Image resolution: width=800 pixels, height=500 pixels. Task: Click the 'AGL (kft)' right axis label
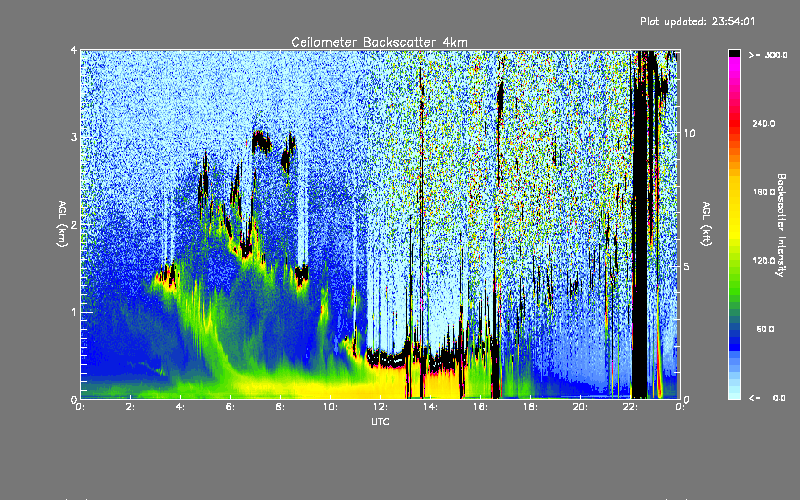706,224
